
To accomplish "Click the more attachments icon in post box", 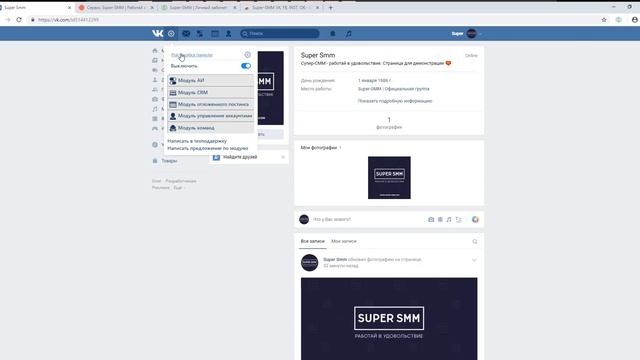I will point(459,219).
